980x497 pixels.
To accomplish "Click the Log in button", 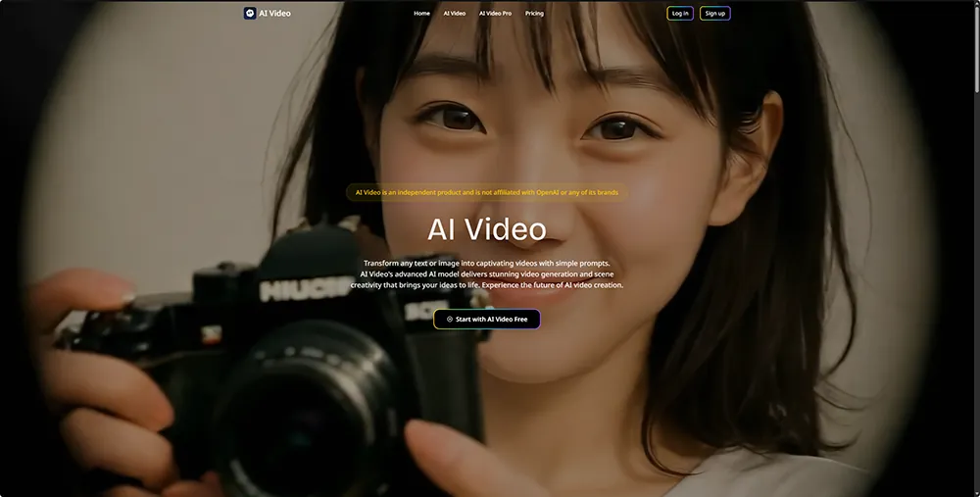I will pyautogui.click(x=680, y=13).
